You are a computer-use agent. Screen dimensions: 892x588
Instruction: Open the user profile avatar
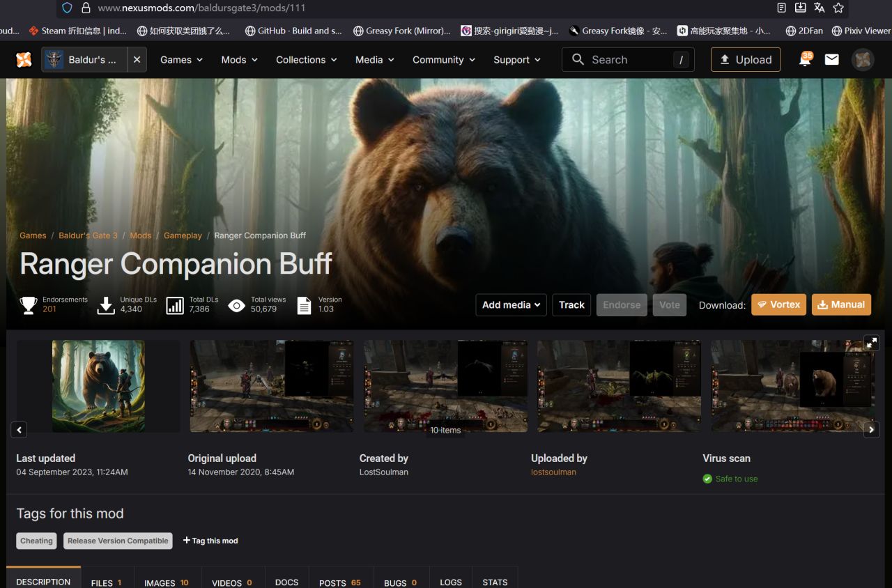(x=863, y=60)
